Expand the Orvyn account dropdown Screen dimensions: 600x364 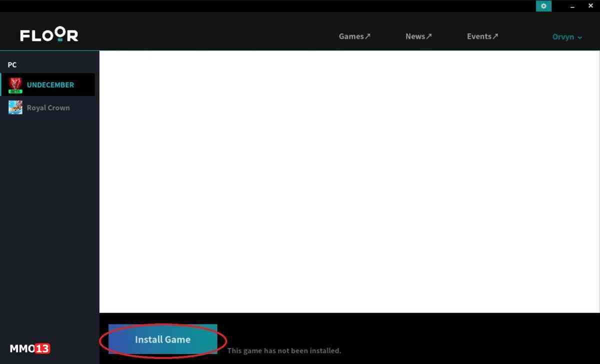[567, 37]
